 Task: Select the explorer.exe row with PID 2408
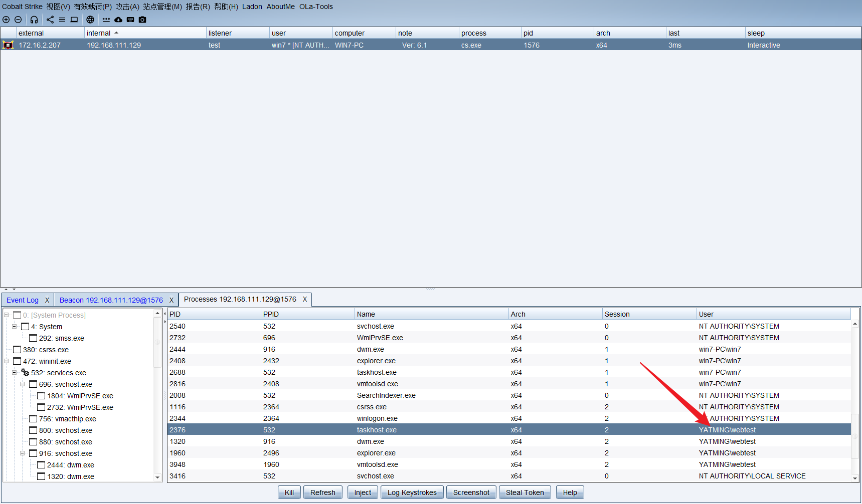pyautogui.click(x=509, y=361)
